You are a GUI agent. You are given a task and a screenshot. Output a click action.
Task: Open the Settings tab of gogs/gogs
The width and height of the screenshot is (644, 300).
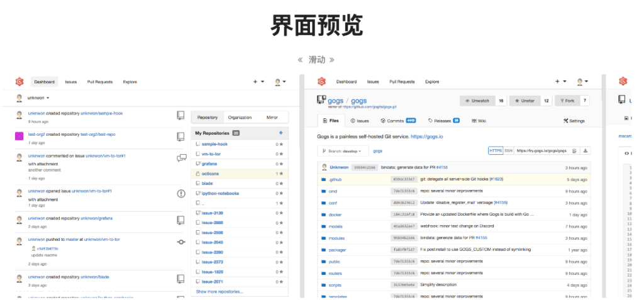574,121
